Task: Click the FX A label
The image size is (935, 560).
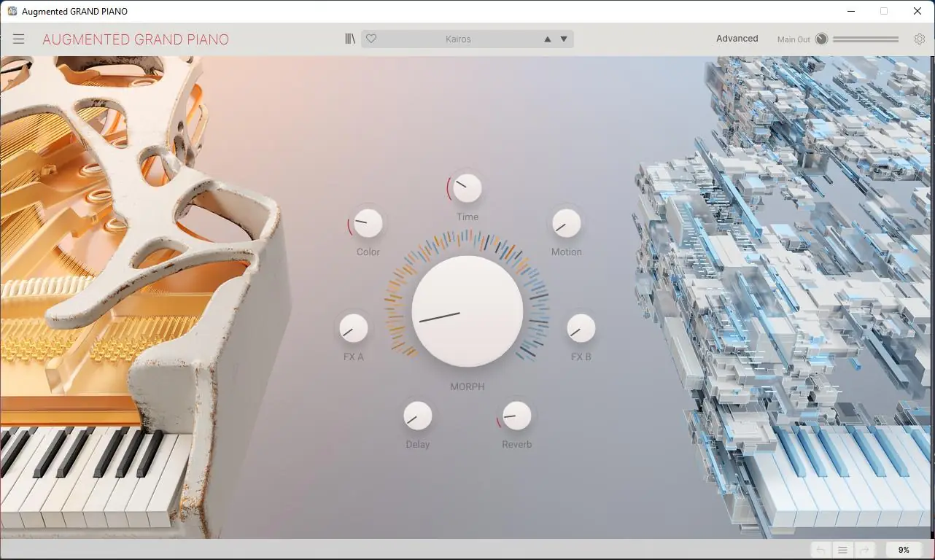Action: pyautogui.click(x=354, y=357)
